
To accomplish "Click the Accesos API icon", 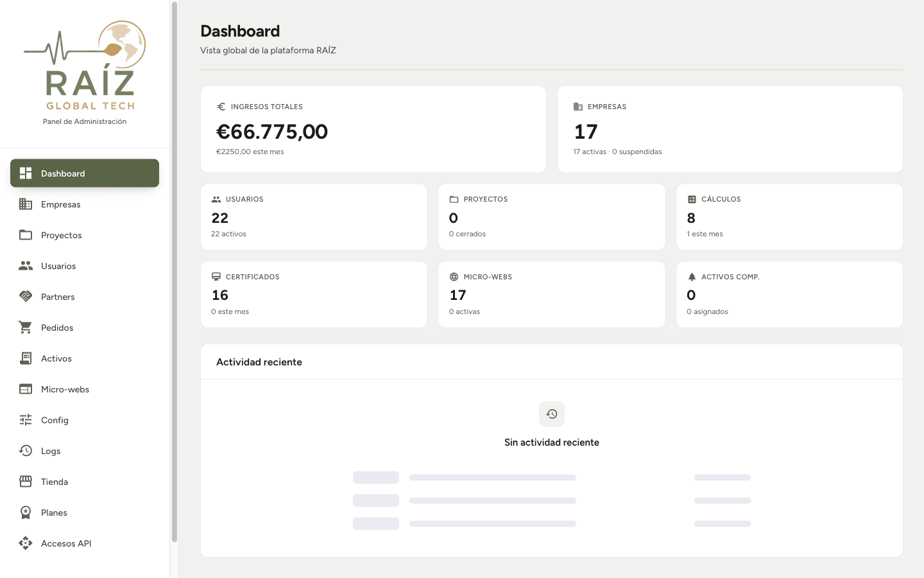I will coord(26,543).
